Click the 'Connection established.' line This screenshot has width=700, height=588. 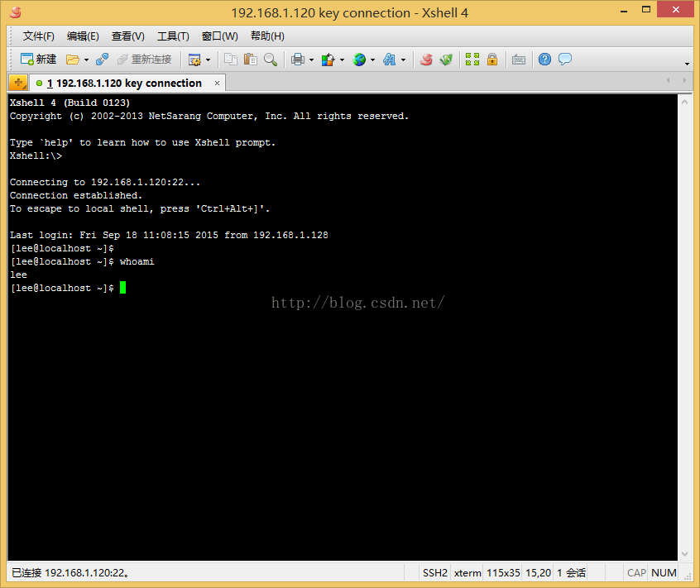(x=76, y=195)
